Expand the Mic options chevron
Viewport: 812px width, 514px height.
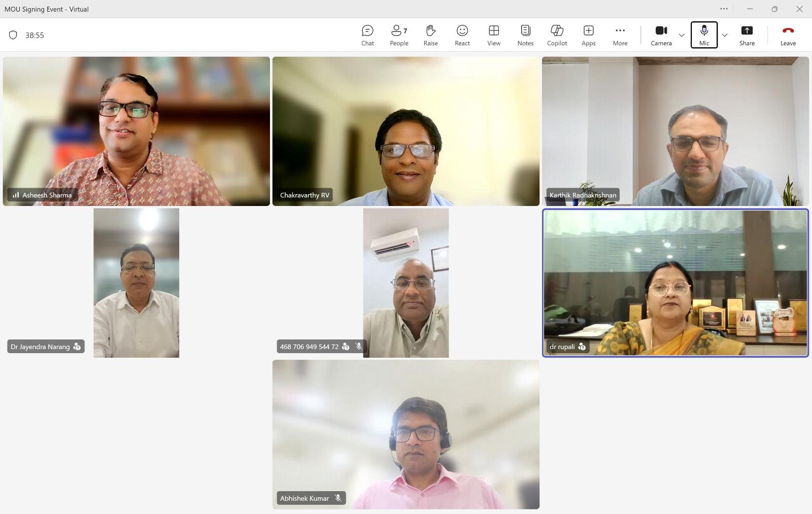(x=724, y=35)
